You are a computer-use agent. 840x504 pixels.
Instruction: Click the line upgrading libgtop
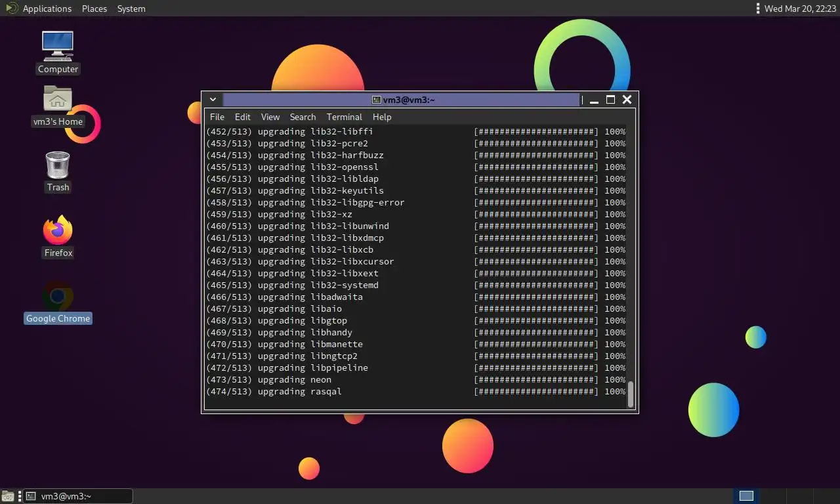coord(415,320)
